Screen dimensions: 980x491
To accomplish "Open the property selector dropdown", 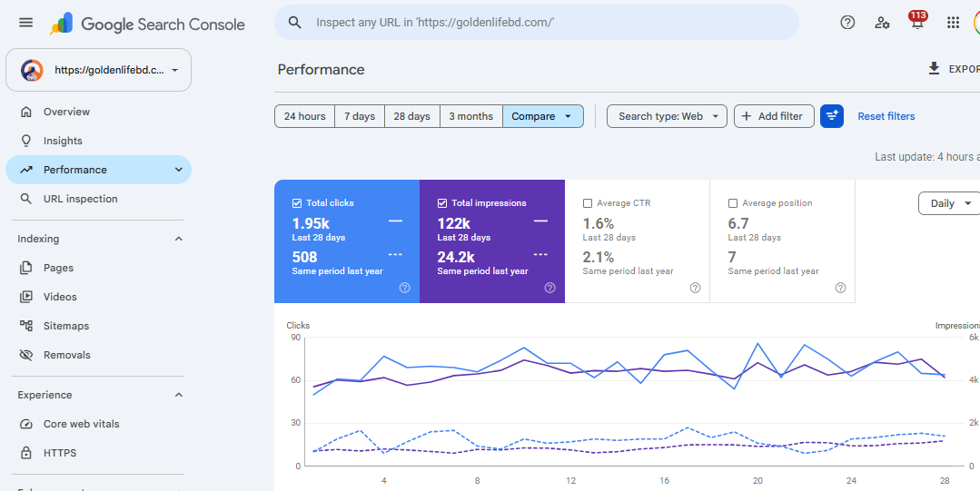I will click(99, 70).
